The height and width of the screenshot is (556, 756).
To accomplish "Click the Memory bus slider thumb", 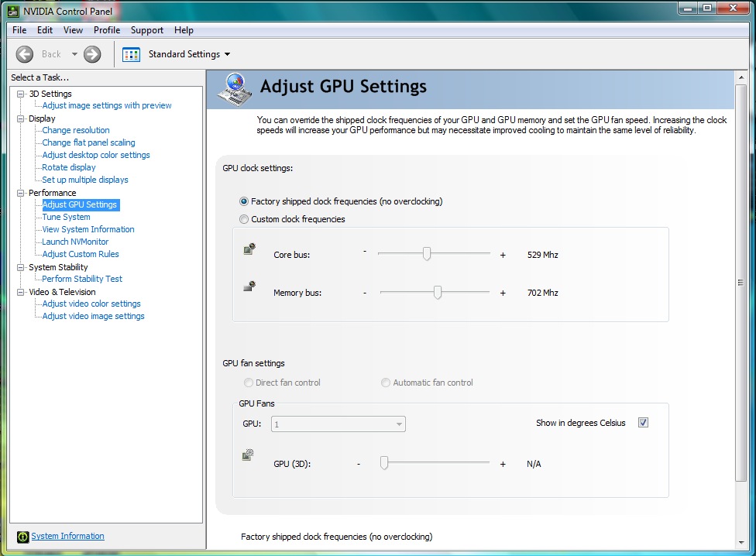I will [x=438, y=292].
